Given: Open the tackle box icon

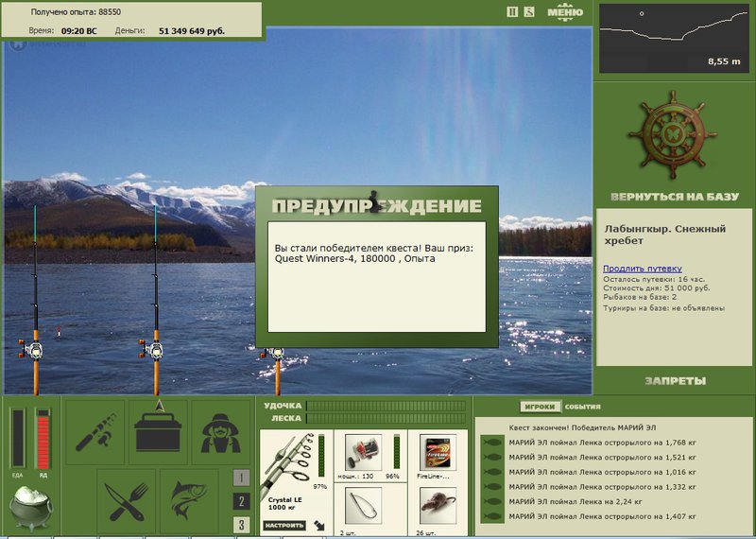Looking at the screenshot, I should pos(158,432).
